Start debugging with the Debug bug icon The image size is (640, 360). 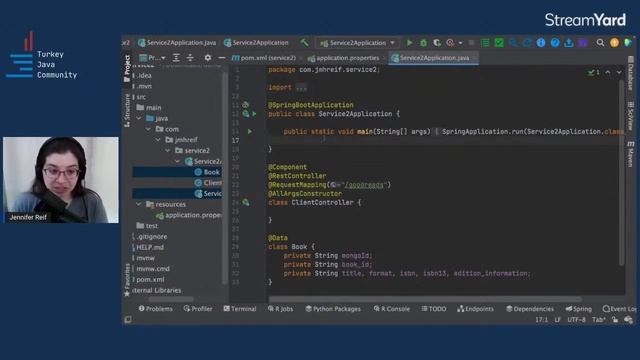[x=423, y=42]
